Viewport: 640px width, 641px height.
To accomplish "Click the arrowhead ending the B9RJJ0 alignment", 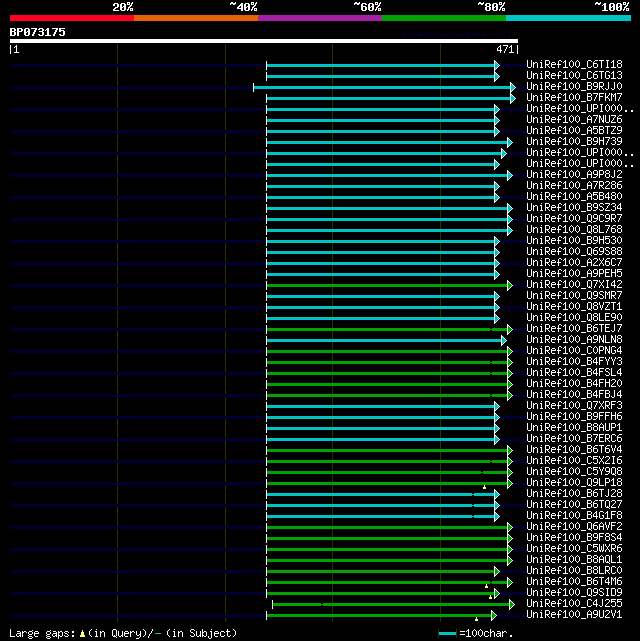I will pos(513,87).
